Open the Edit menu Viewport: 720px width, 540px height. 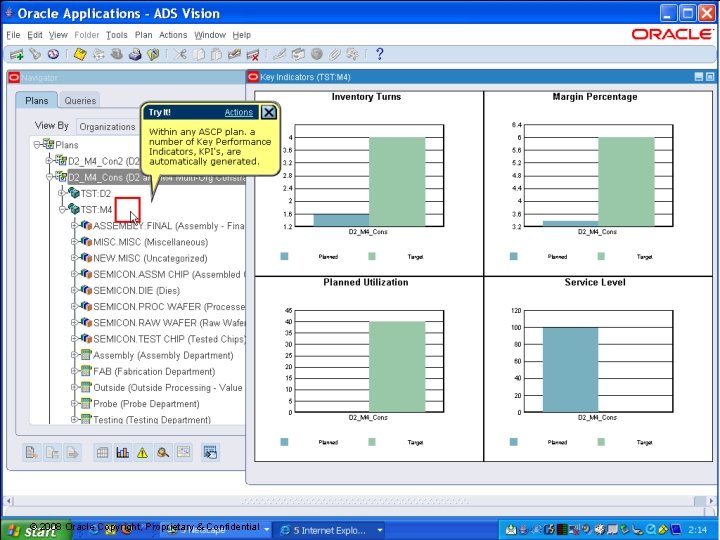pyautogui.click(x=34, y=35)
